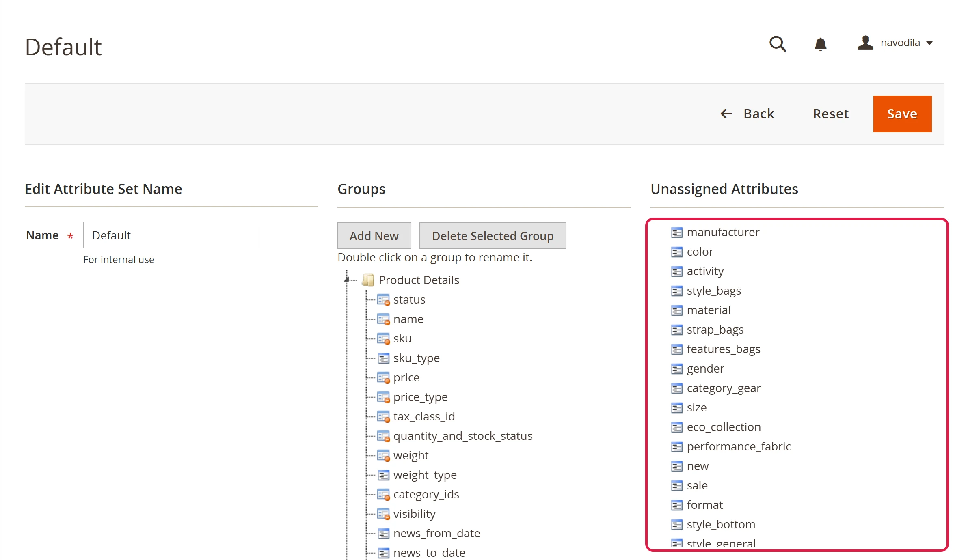This screenshot has height=560, width=968.
Task: Click the status attribute icon
Action: pyautogui.click(x=383, y=300)
